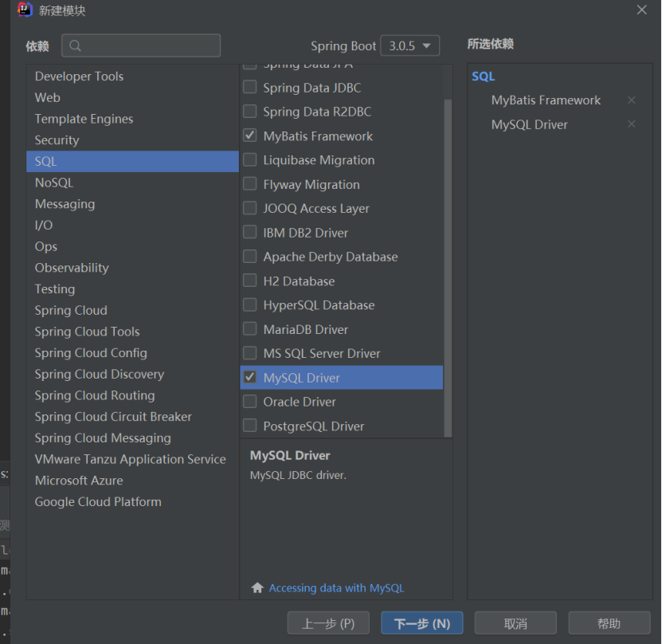Remove MySQL Driver from selected dependencies
Screen dimensions: 662x644
point(631,124)
